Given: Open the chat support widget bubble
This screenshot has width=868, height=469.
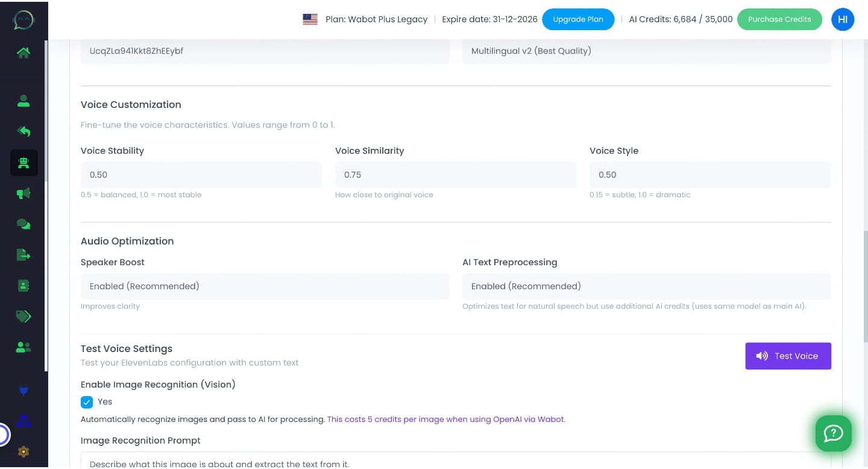Looking at the screenshot, I should coord(834,433).
